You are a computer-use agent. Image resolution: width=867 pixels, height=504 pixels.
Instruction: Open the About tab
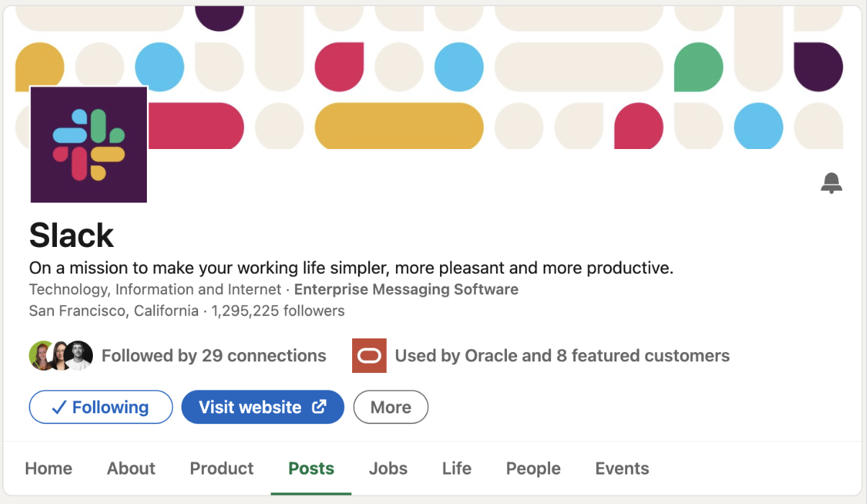click(x=131, y=469)
